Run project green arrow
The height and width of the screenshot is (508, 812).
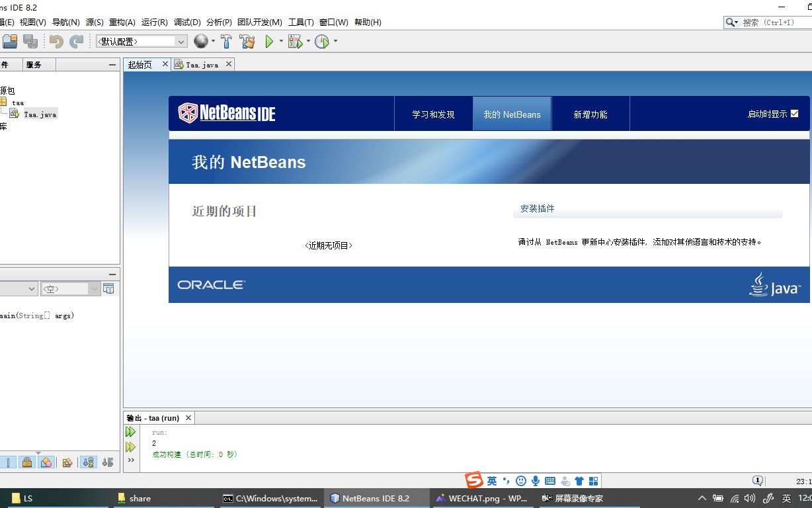[x=269, y=42]
